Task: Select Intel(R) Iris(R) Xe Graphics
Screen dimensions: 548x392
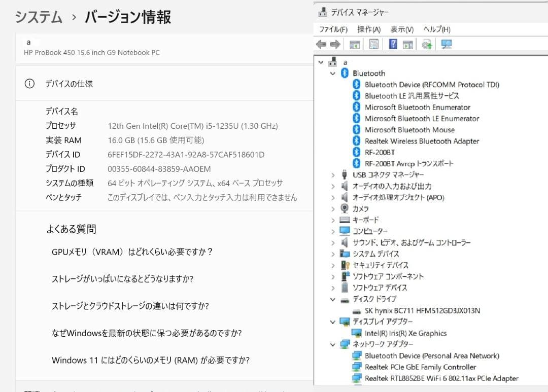Action: click(x=406, y=333)
